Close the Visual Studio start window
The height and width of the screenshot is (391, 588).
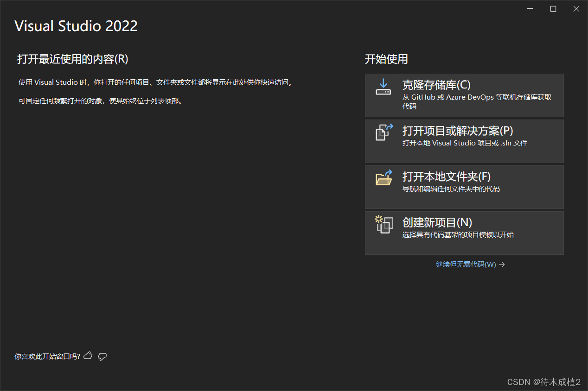576,9
